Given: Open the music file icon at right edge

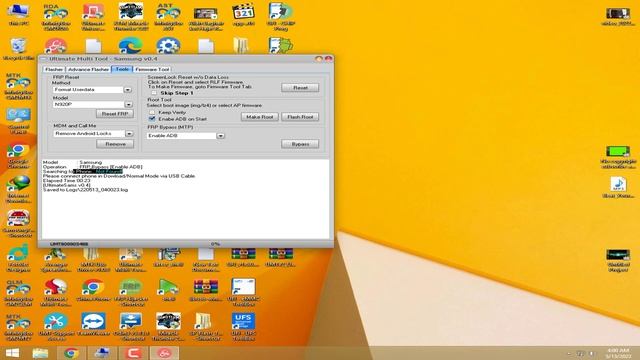Looking at the screenshot, I should 618,188.
